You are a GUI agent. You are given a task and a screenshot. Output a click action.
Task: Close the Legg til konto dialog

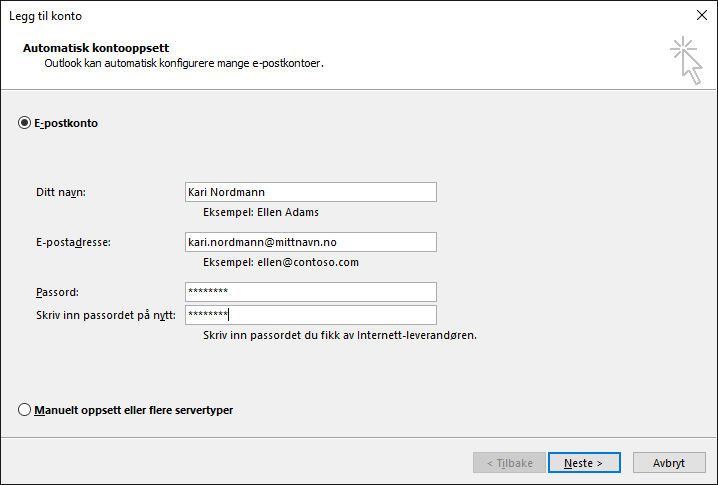(x=702, y=16)
